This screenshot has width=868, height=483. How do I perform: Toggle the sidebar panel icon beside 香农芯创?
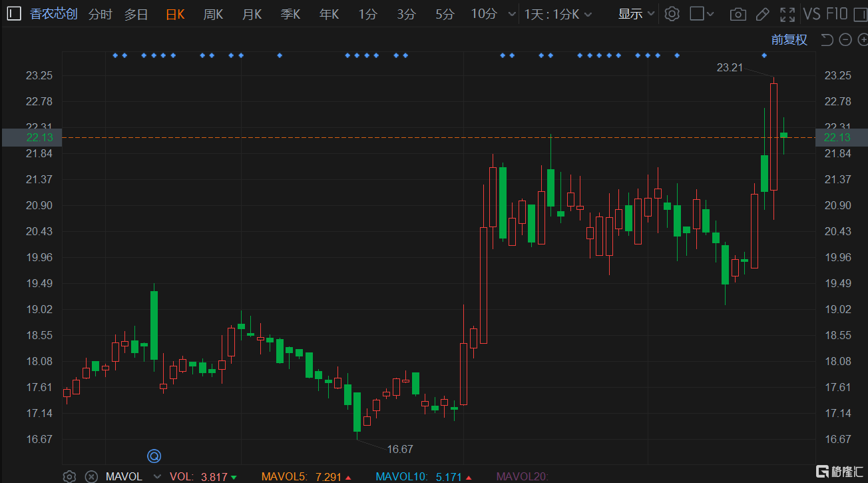pyautogui.click(x=14, y=14)
